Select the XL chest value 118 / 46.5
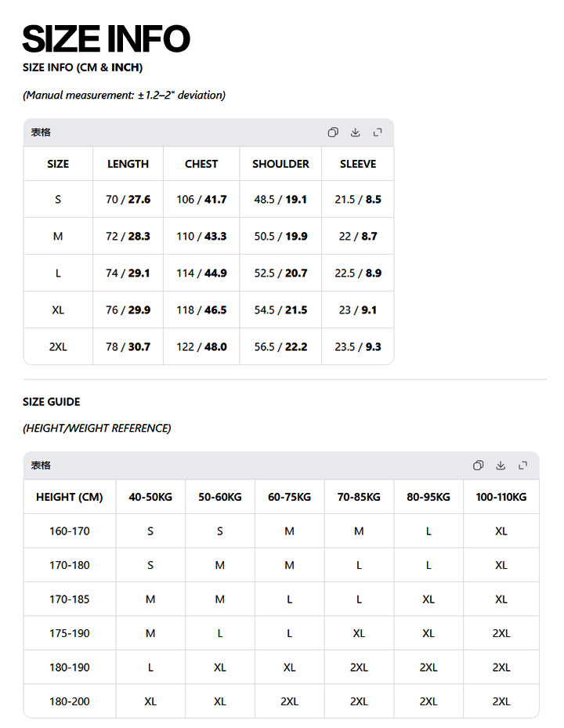564x728 pixels. pyautogui.click(x=201, y=310)
